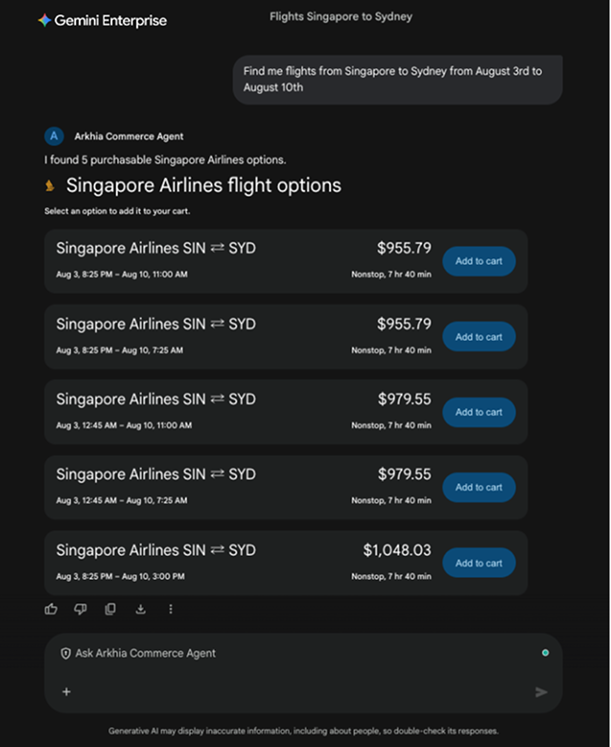This screenshot has width=611, height=747.
Task: Click the Ask Arkhia Commerce Agent input field
Action: click(x=303, y=673)
